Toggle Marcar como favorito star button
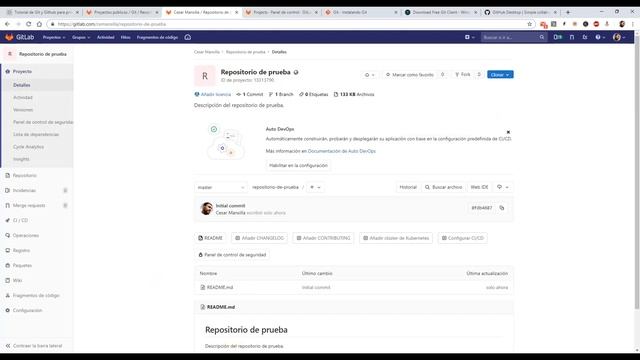Screen dimensions: 640x360 409,75
